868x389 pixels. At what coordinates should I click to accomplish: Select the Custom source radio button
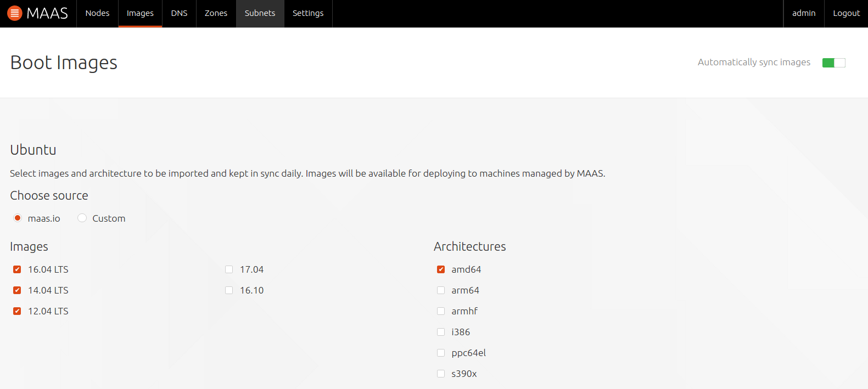[82, 218]
